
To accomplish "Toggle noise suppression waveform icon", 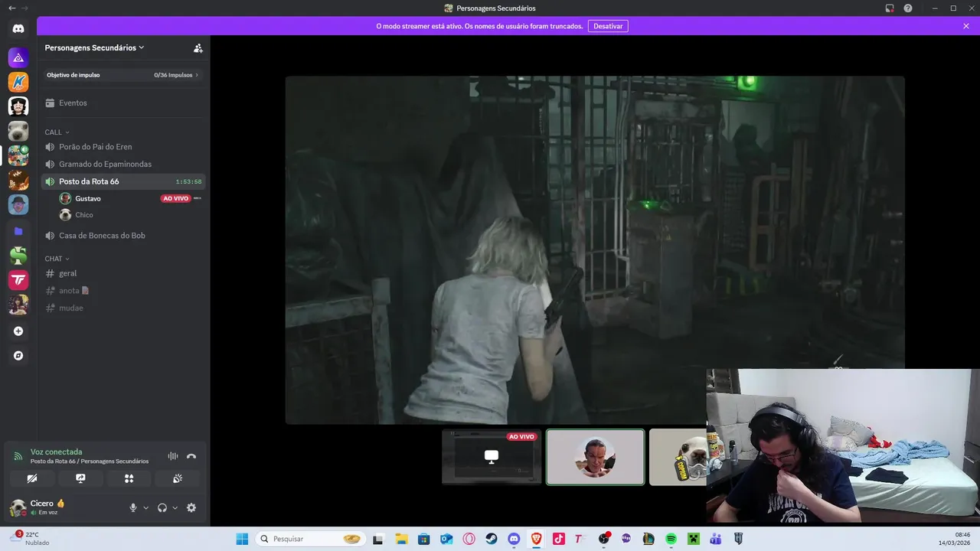I will click(173, 456).
